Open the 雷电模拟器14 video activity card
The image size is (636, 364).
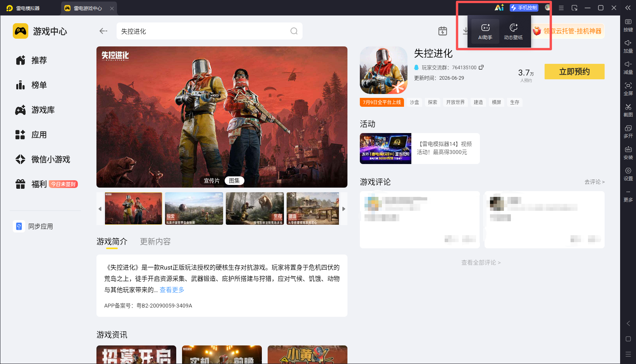(420, 149)
